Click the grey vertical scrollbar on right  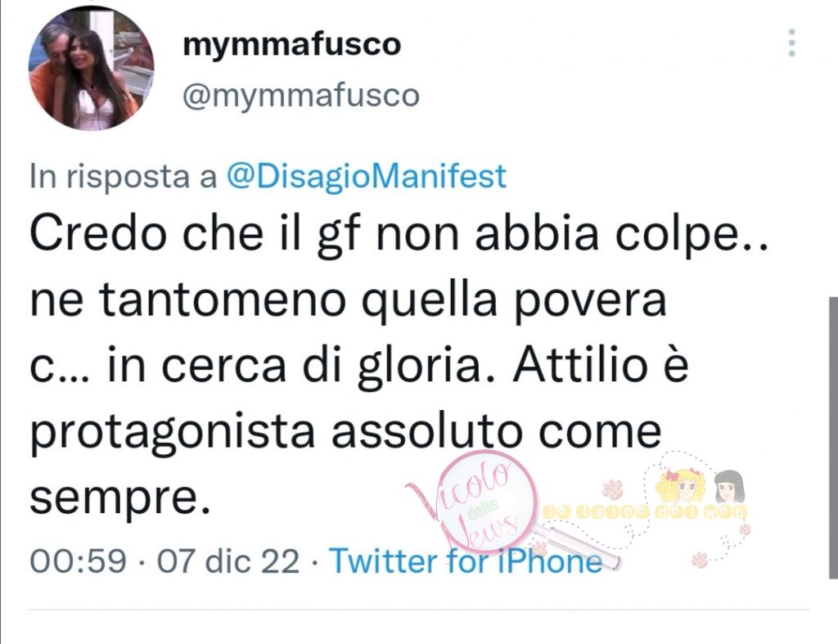click(x=833, y=438)
